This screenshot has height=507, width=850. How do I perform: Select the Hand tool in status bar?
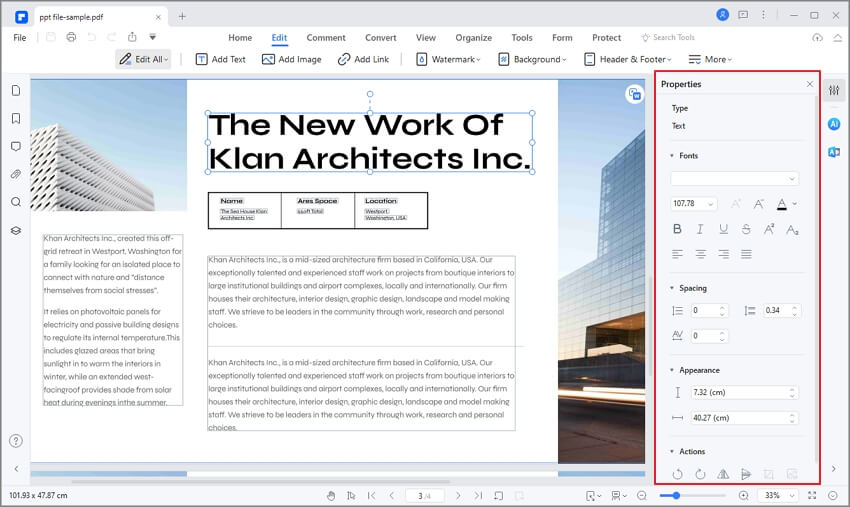tap(331, 496)
